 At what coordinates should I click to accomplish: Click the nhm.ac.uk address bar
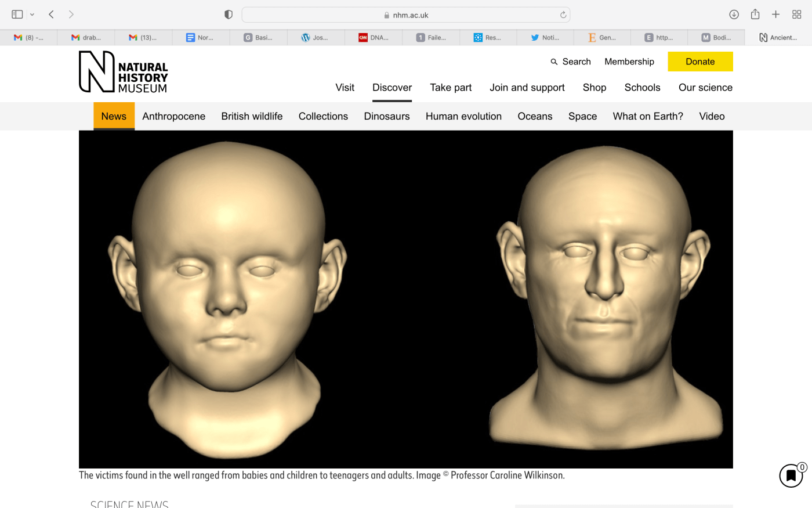(406, 15)
